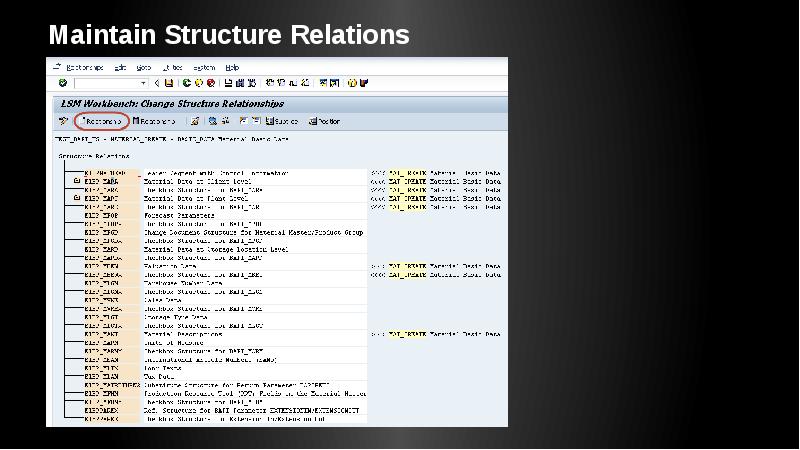Screen dimensions: 800x450
Task: Select Material Data at Storage Location Level row
Action: tap(224, 249)
